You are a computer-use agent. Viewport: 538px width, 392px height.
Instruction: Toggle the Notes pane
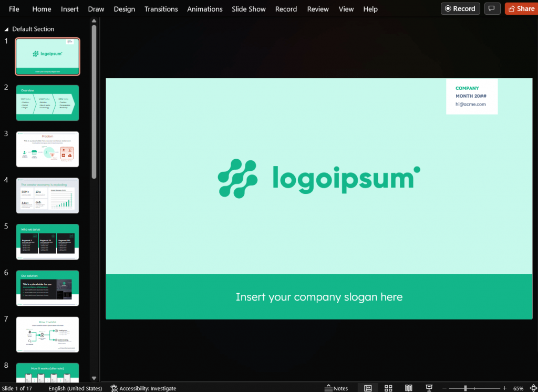pos(336,388)
